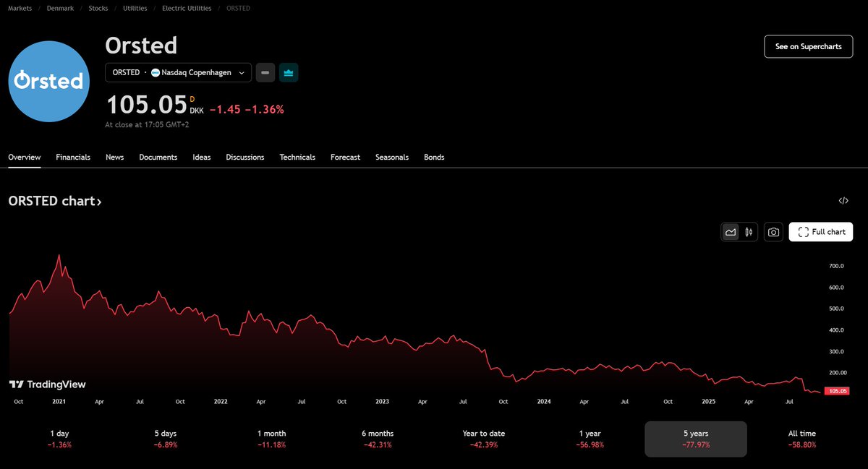This screenshot has height=469, width=868.
Task: Click the teal crown badge icon
Action: coord(289,72)
